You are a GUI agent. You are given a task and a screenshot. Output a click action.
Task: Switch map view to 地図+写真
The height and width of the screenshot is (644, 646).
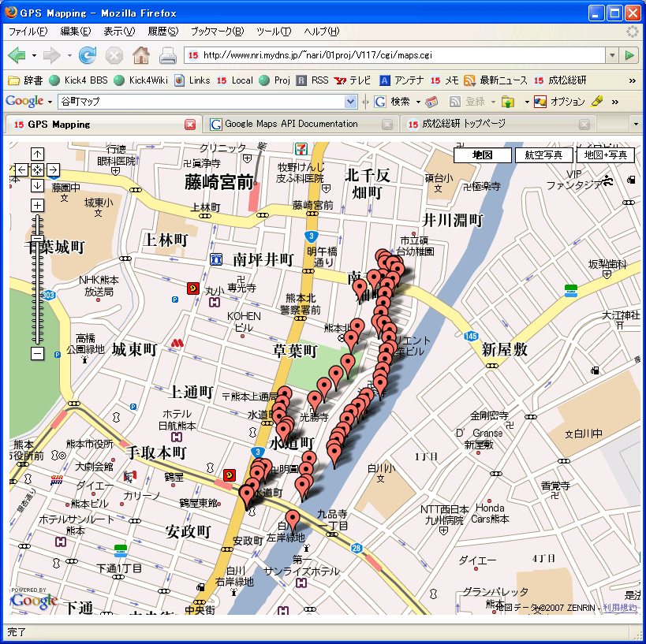(x=605, y=155)
